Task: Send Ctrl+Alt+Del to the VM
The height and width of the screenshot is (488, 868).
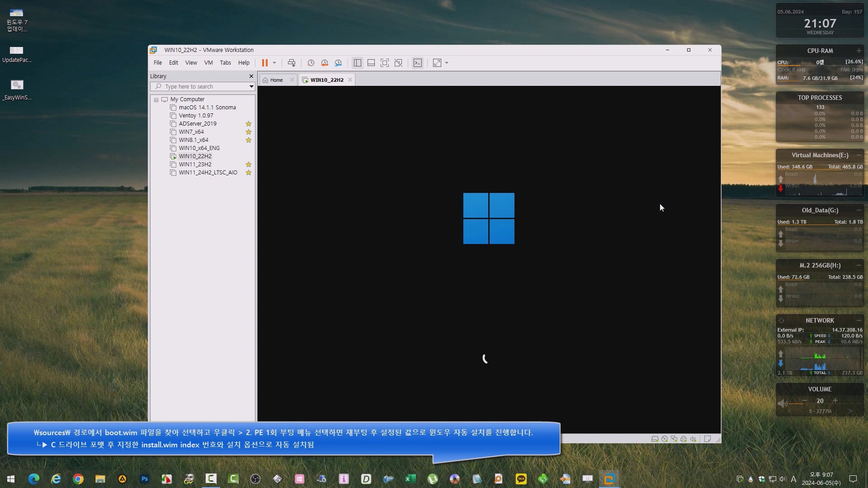Action: click(292, 63)
